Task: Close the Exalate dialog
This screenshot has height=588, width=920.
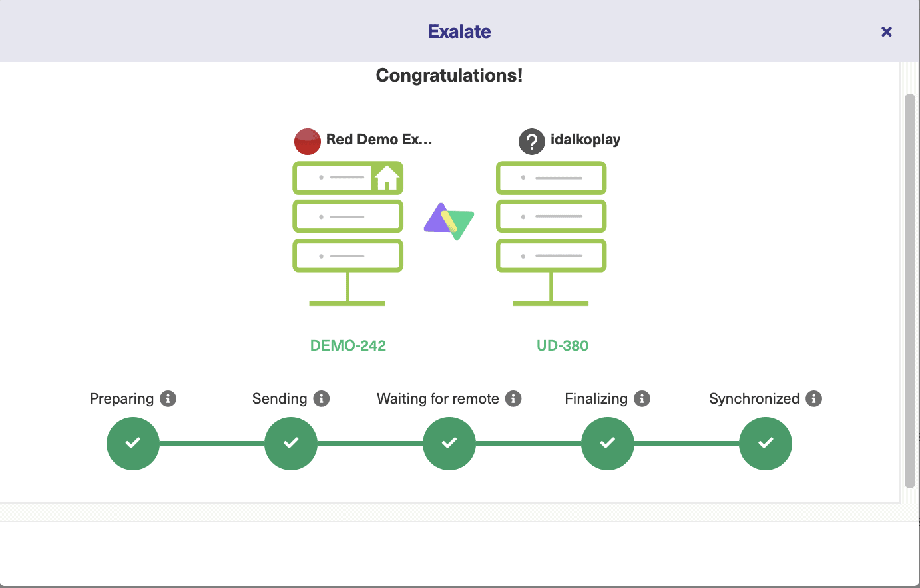Action: click(x=887, y=31)
